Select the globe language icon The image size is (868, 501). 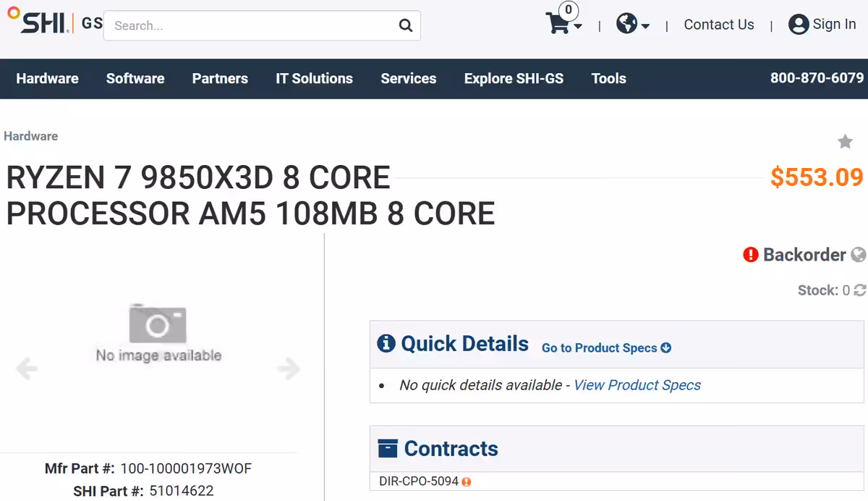[626, 24]
